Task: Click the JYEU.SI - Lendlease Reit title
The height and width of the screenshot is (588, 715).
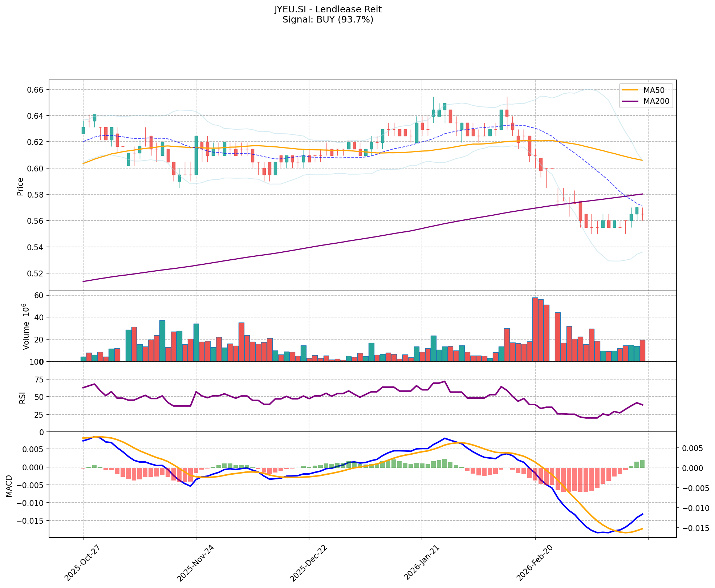Action: pos(328,9)
